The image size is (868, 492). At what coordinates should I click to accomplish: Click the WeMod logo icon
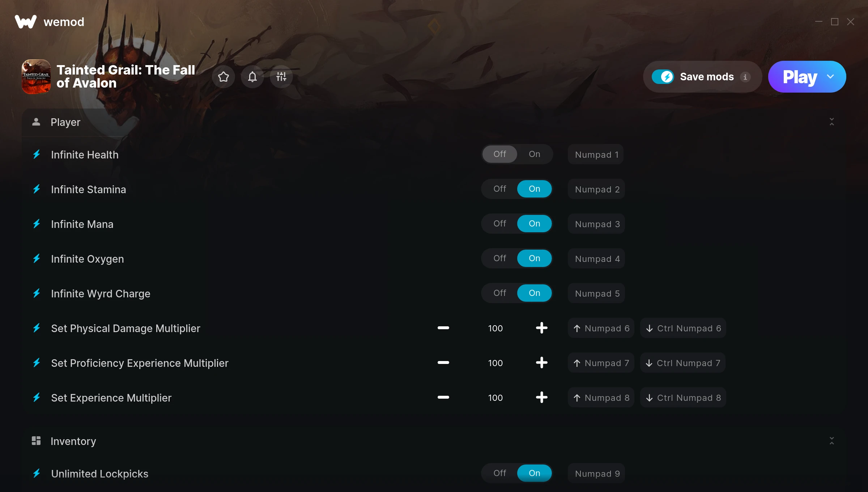(x=26, y=22)
